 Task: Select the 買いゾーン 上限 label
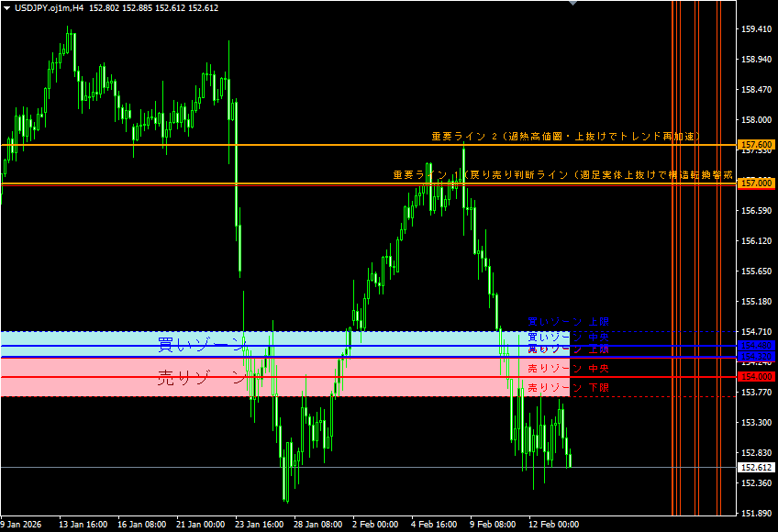[x=568, y=322]
